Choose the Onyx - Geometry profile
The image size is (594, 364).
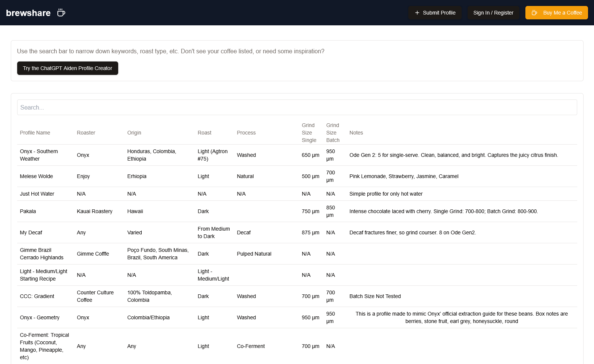click(x=40, y=317)
